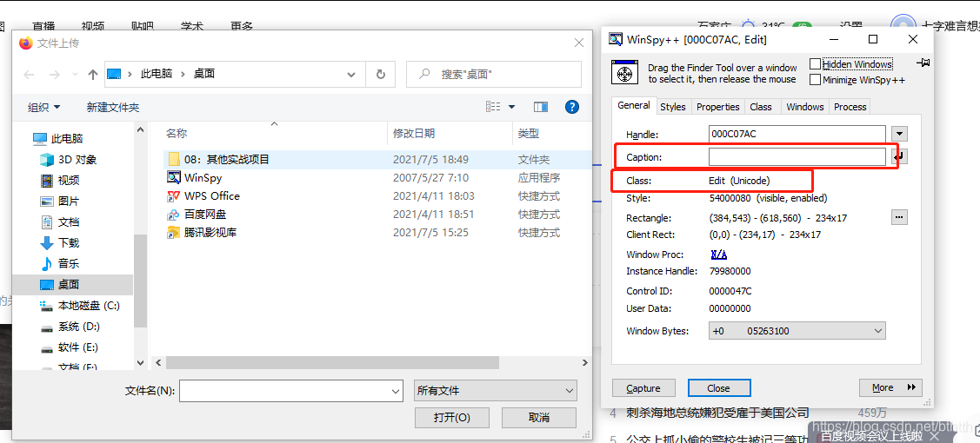Expand the 文件名 combo box arrow
This screenshot has width=980, height=443.
[396, 391]
